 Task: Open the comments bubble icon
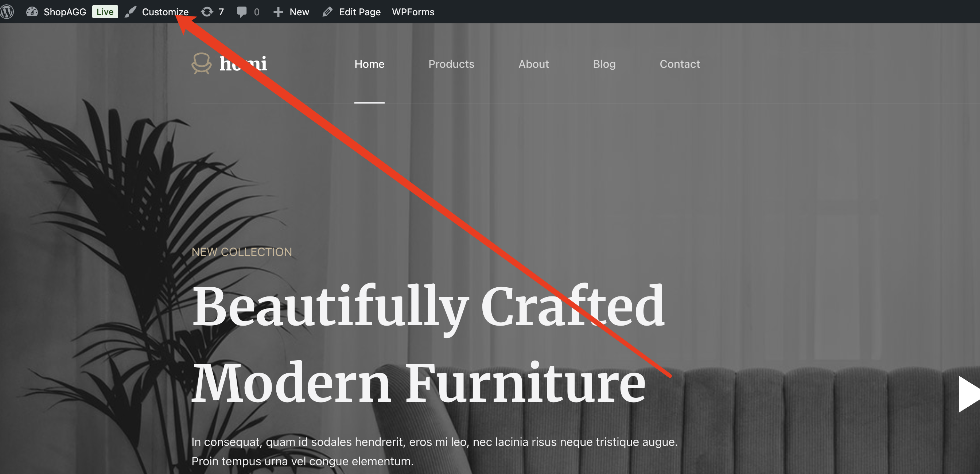pyautogui.click(x=242, y=12)
